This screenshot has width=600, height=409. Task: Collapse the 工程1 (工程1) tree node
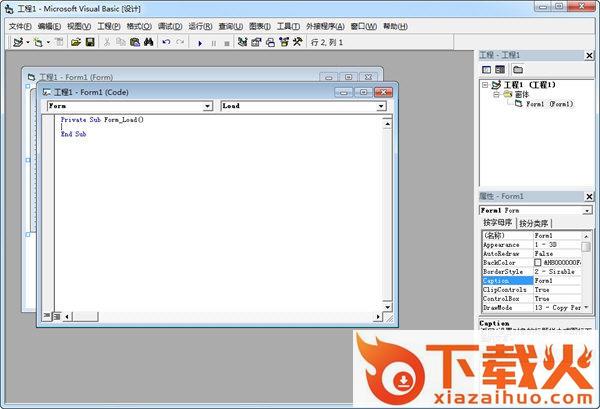tap(485, 85)
